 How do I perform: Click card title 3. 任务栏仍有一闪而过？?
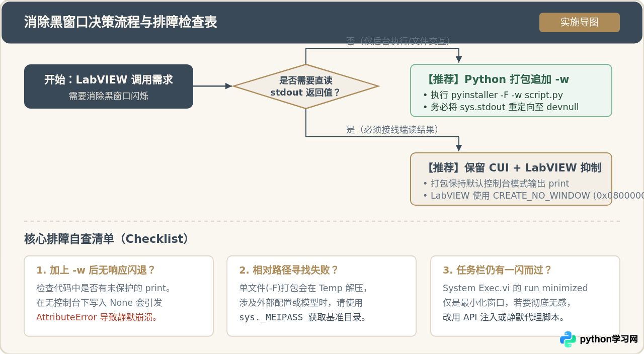(498, 271)
